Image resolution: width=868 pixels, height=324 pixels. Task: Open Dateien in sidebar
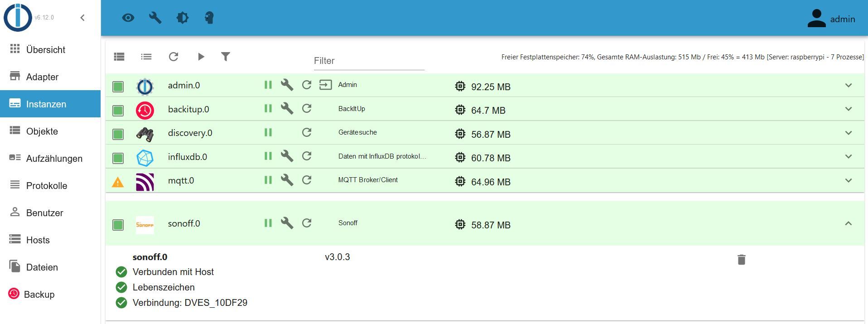pos(50,267)
